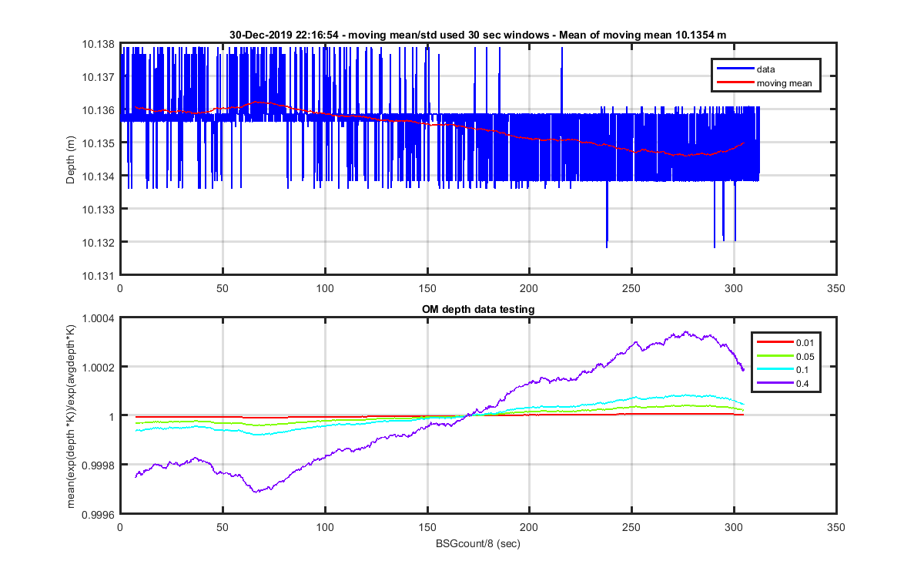
Task: Click the 350 x-tick label of the top plot
Action: pos(835,288)
